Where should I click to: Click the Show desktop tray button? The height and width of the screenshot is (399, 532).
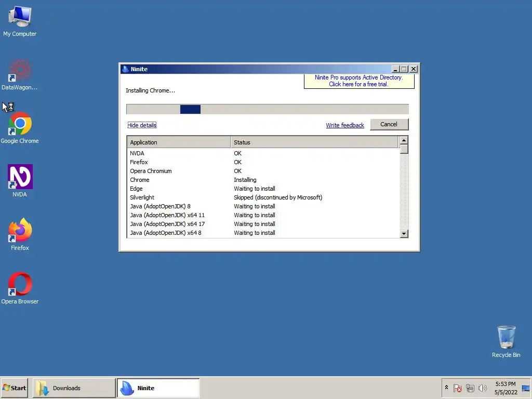click(x=526, y=388)
